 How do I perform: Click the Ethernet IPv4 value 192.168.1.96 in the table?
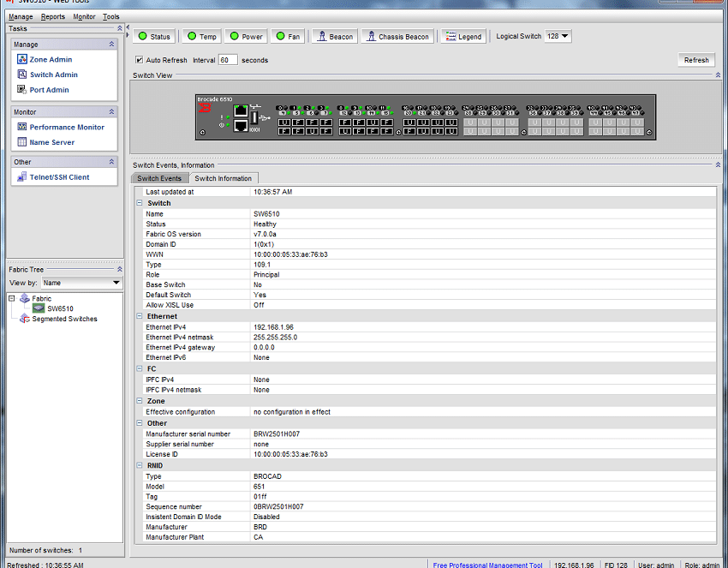273,327
